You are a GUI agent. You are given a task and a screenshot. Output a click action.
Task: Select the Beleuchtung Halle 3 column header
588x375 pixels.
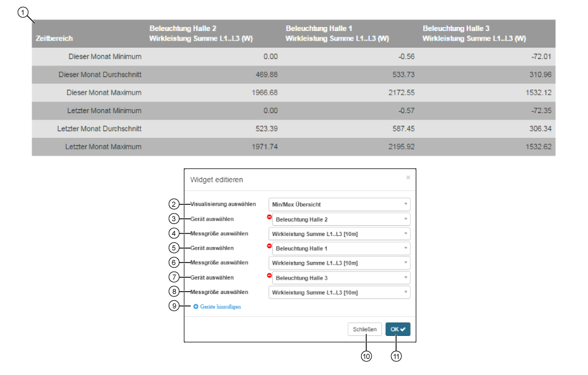click(474, 33)
